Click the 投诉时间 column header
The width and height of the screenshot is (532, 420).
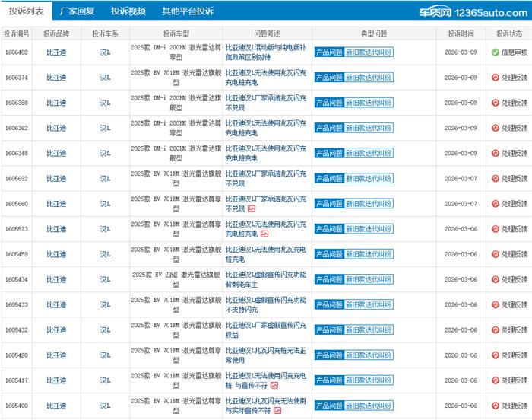(461, 33)
